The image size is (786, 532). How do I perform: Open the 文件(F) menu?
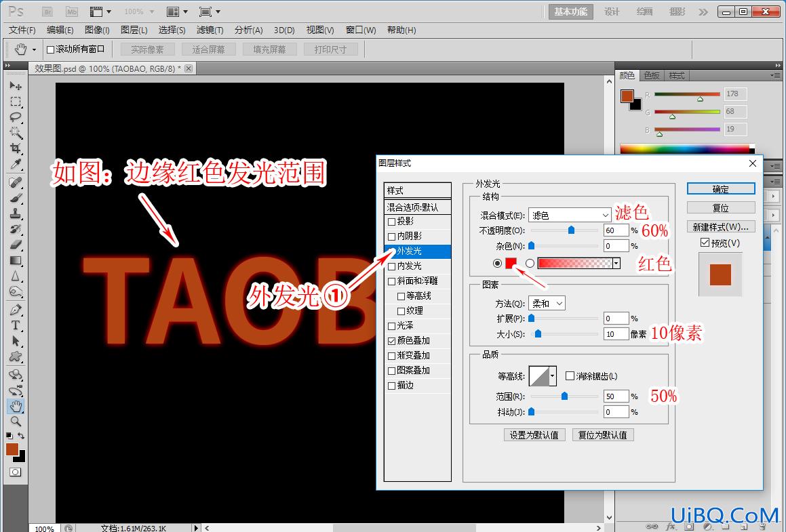[x=22, y=30]
